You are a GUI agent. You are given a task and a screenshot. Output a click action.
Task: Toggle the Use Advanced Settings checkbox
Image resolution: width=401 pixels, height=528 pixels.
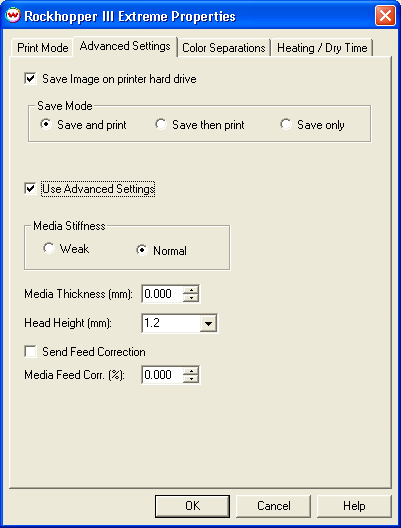(30, 189)
